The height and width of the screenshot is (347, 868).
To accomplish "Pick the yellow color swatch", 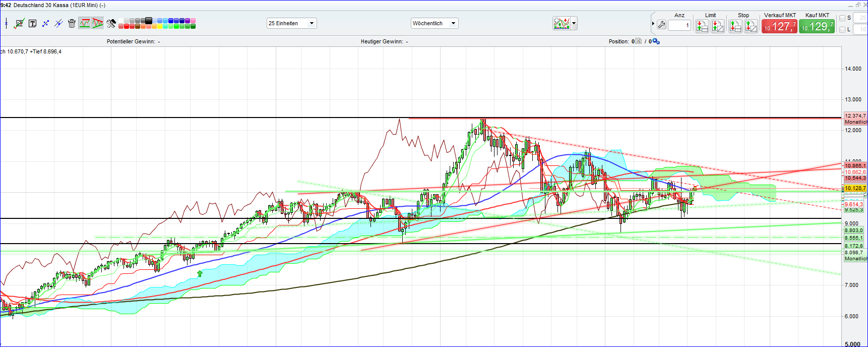I will pos(160,26).
